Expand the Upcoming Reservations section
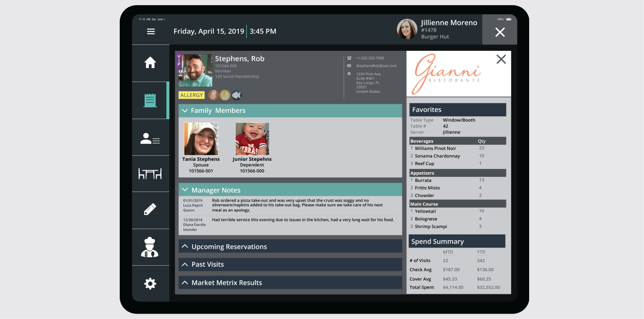The height and width of the screenshot is (319, 644). (185, 246)
